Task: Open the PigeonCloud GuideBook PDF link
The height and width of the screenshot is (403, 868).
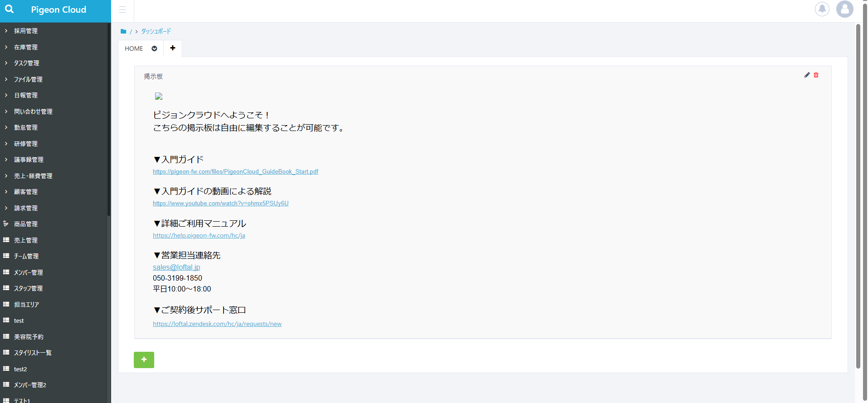Action: coord(235,172)
